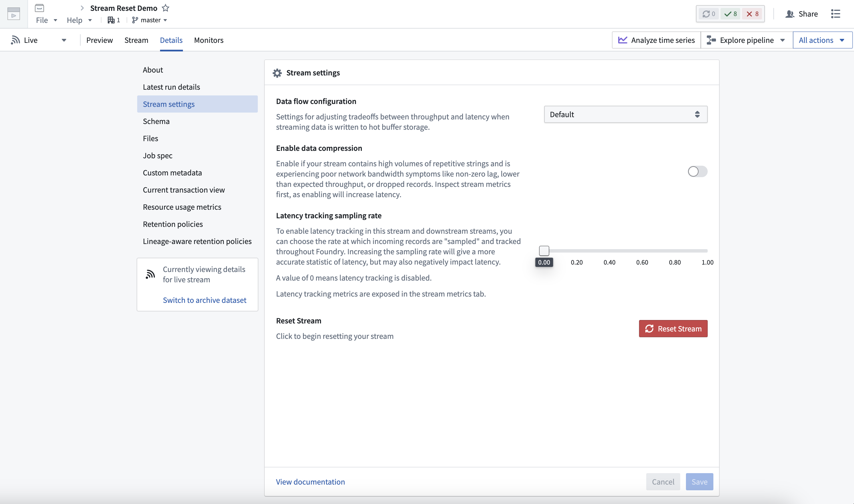This screenshot has width=854, height=504.
Task: Click the latency sampling rate slider handle
Action: pos(544,251)
